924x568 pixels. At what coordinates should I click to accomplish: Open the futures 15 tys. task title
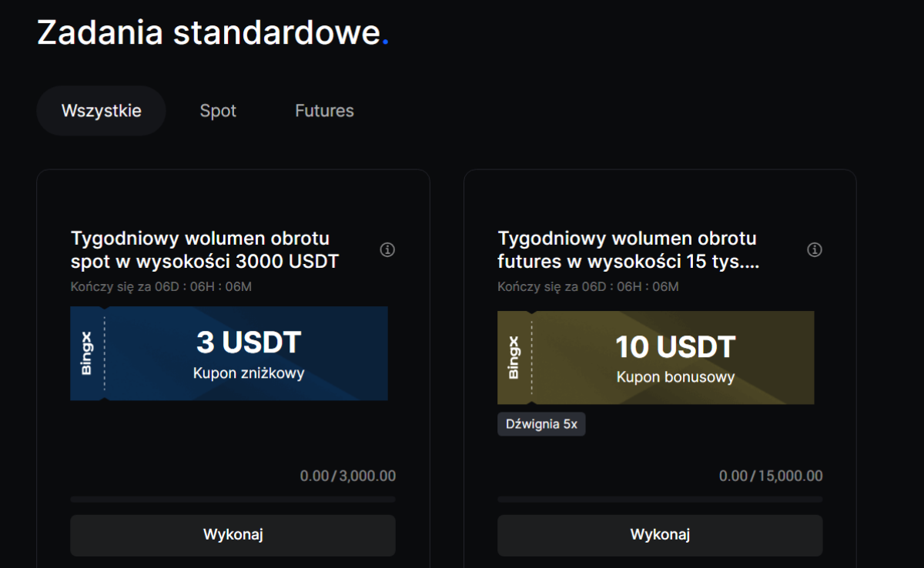628,250
